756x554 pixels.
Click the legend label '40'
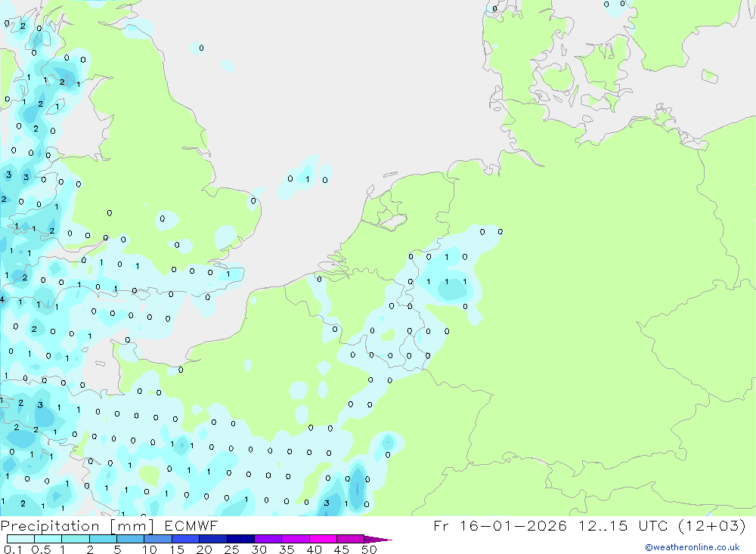[x=314, y=549]
